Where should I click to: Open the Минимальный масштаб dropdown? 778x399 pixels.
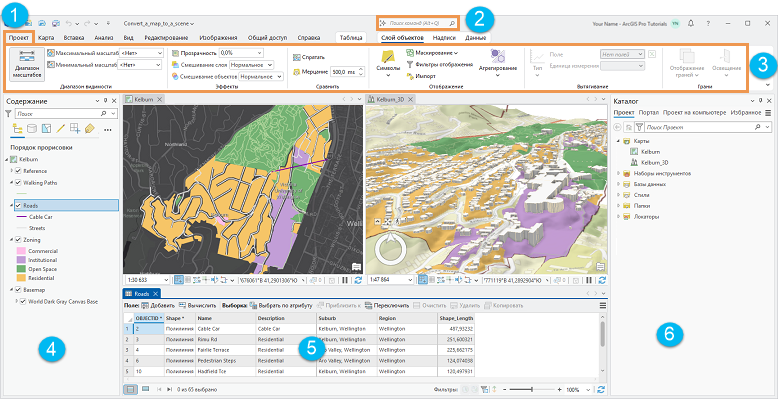click(158, 65)
